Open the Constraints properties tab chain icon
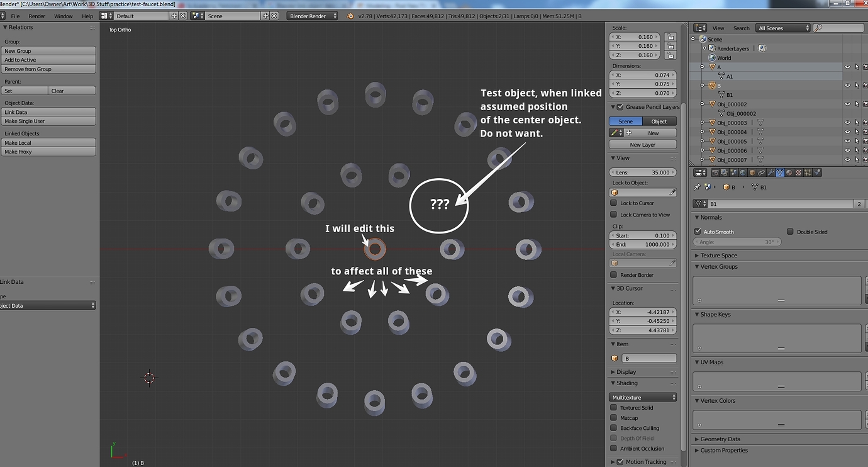The height and width of the screenshot is (467, 868). point(761,172)
